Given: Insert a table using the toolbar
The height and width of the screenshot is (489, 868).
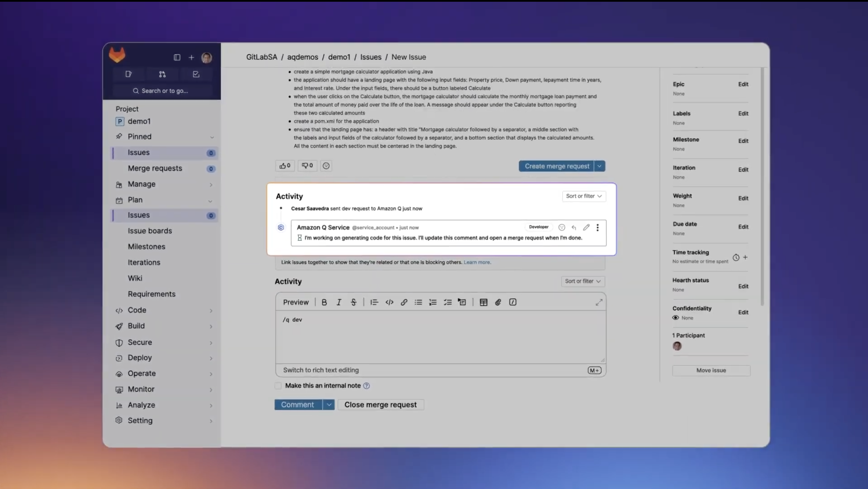Looking at the screenshot, I should [x=483, y=302].
